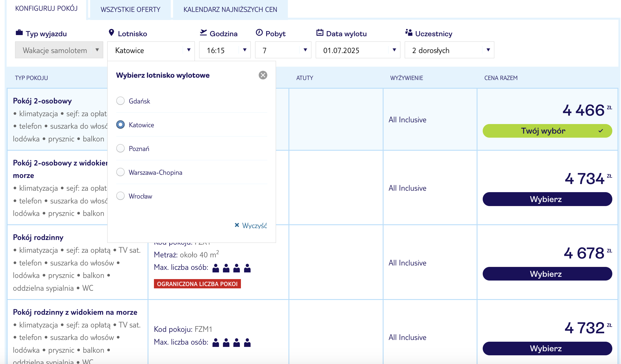Click the ATUTY column header

pyautogui.click(x=305, y=78)
